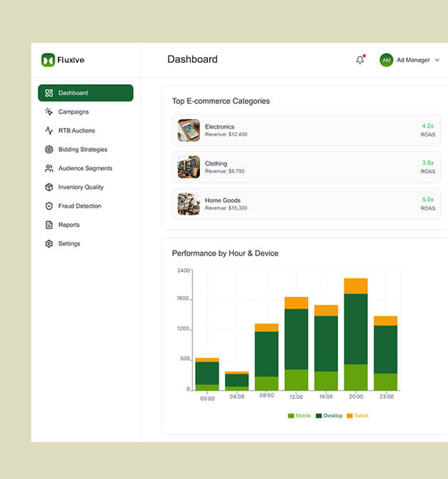
Task: Click the Bidding Strategies target icon
Action: [x=49, y=149]
